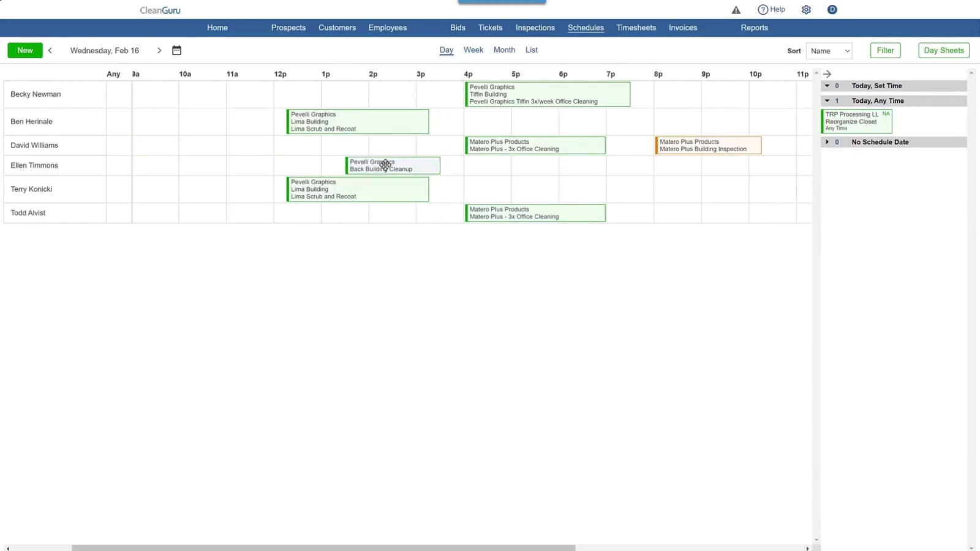Viewport: 980px width, 551px height.
Task: Click the CleanGuru logo
Action: 160,10
